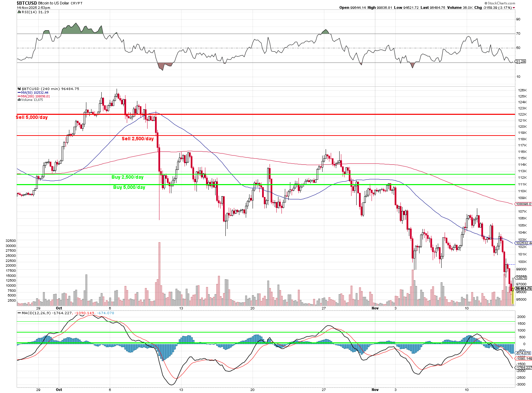Click the yellow latest-price marker beside 96484.75
The image size is (532, 393).
pyautogui.click(x=512, y=289)
